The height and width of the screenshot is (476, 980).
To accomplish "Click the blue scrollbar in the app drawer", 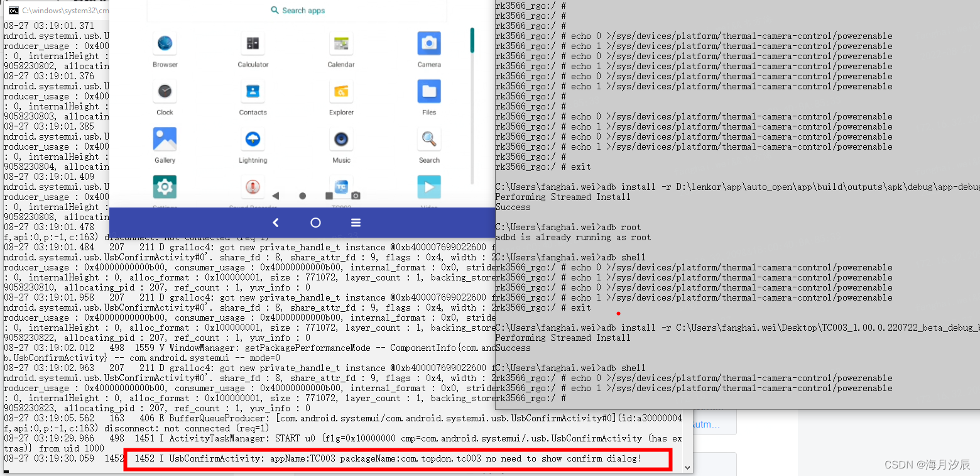I will pyautogui.click(x=472, y=41).
